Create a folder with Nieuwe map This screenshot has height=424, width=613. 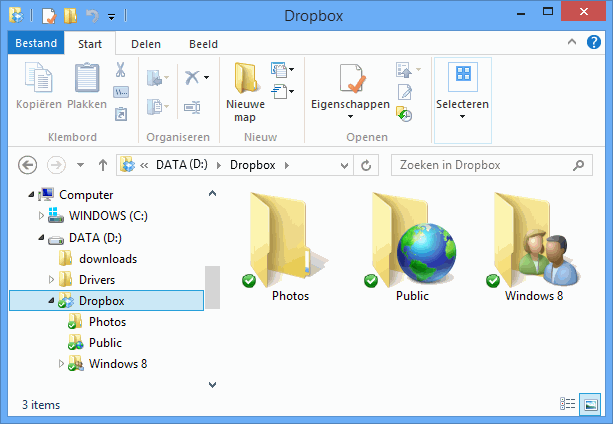pos(246,92)
